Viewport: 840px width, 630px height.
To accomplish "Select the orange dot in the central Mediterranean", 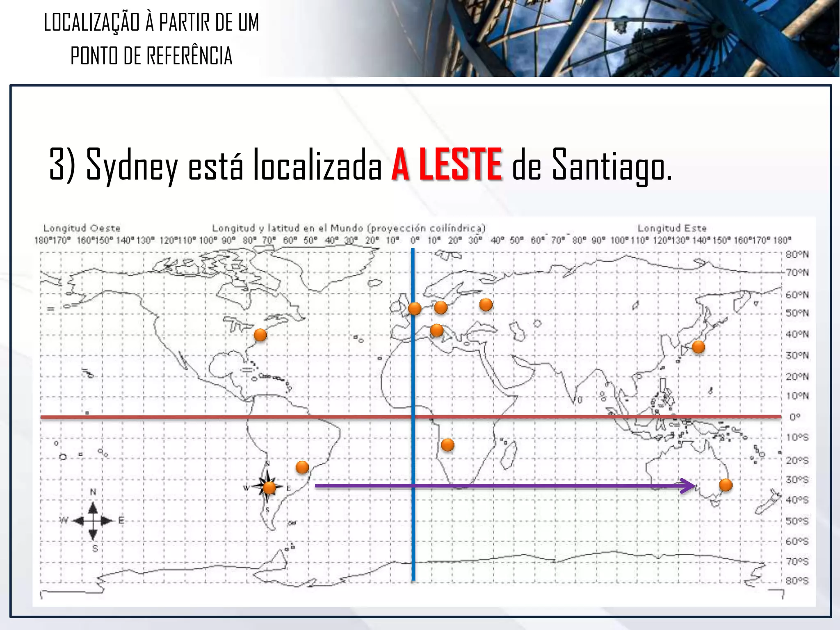I will [x=437, y=330].
